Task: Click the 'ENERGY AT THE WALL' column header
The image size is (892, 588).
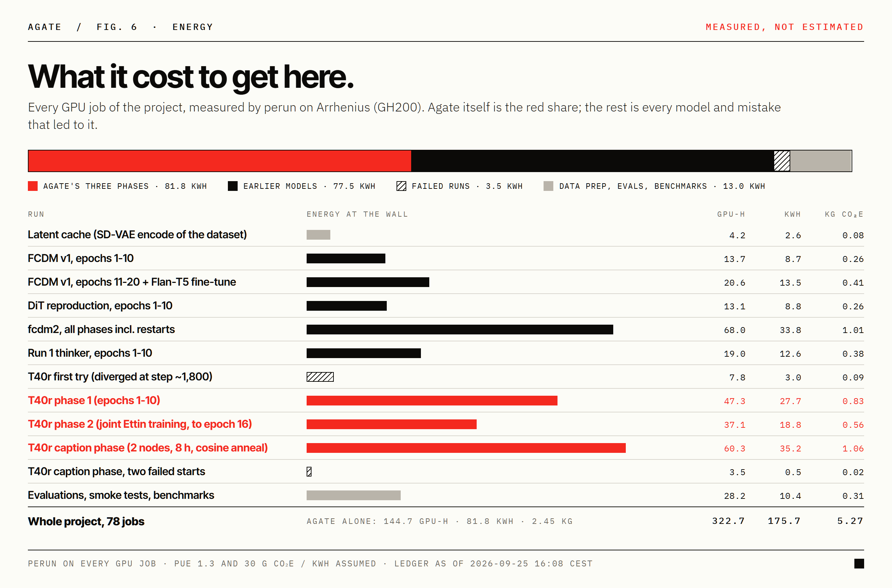Action: tap(357, 214)
